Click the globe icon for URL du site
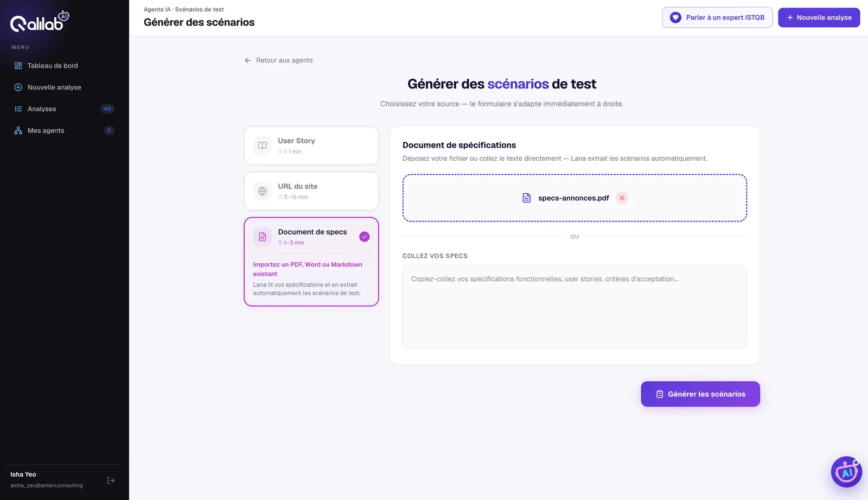This screenshot has height=500, width=868. click(263, 191)
